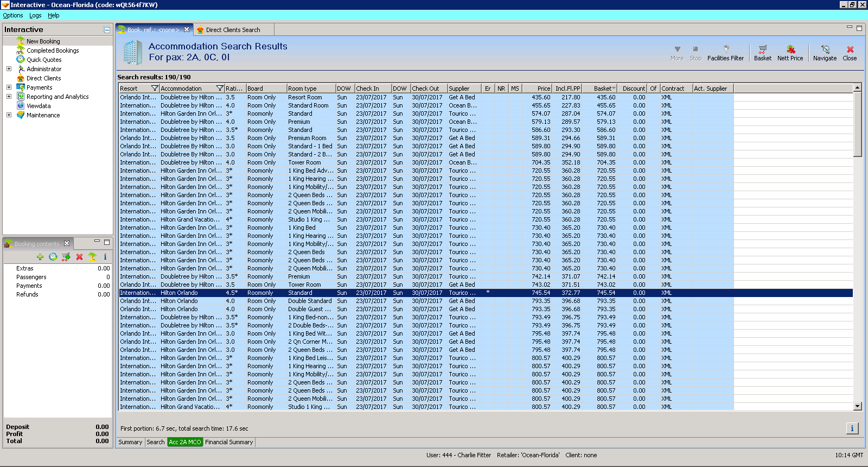Select the Acc 2A MCO tab
868x467 pixels.
(185, 442)
